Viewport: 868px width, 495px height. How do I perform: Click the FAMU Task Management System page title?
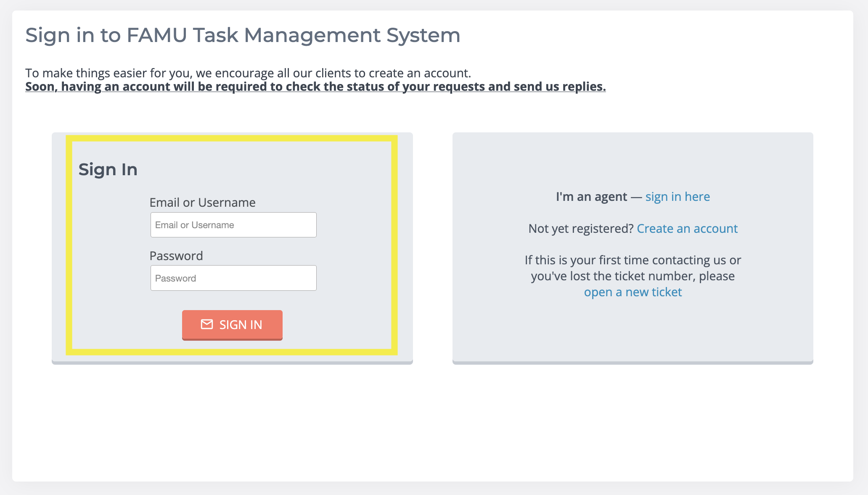click(x=243, y=35)
